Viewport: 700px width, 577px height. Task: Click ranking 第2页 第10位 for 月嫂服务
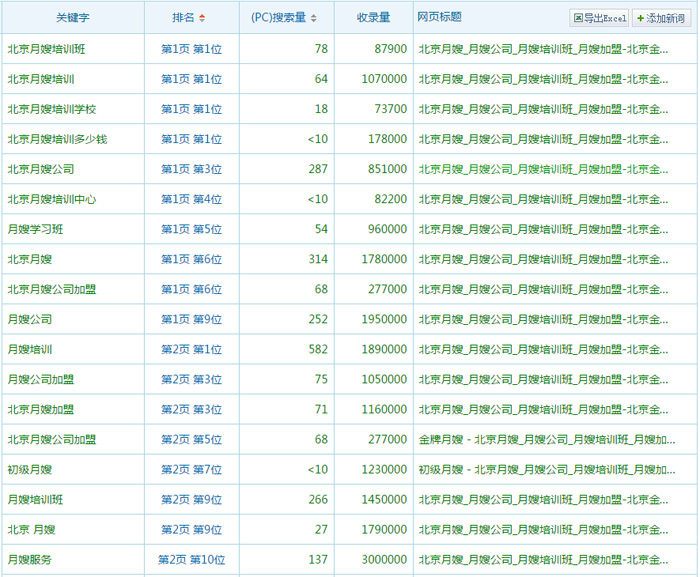click(191, 559)
